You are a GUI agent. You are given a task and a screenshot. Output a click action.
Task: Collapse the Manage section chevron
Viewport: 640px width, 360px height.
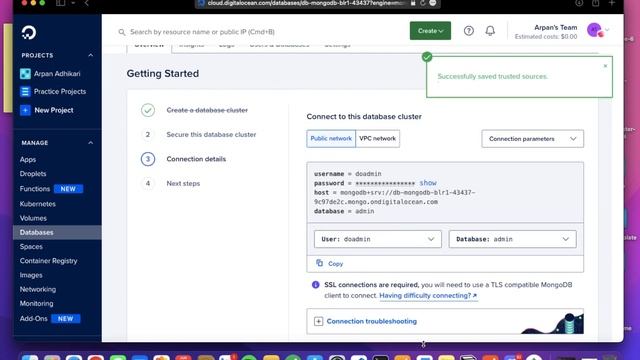[x=91, y=143]
